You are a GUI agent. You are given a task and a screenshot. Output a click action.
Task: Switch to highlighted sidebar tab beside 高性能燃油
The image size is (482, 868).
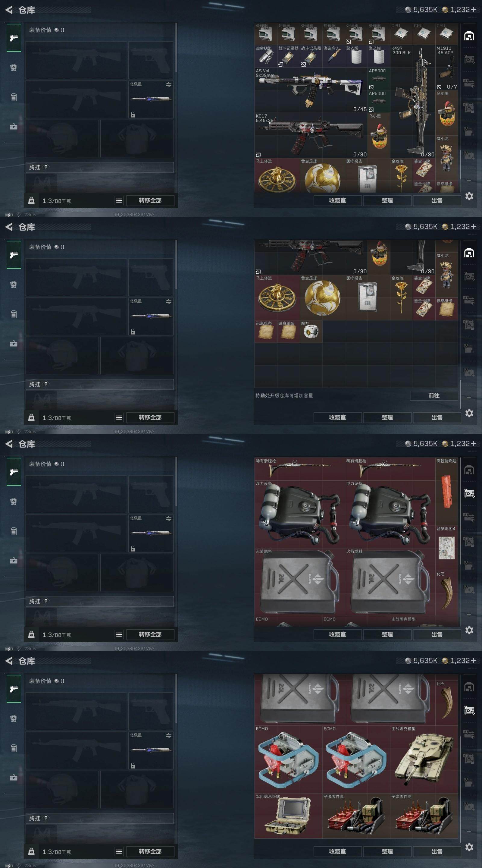(469, 494)
